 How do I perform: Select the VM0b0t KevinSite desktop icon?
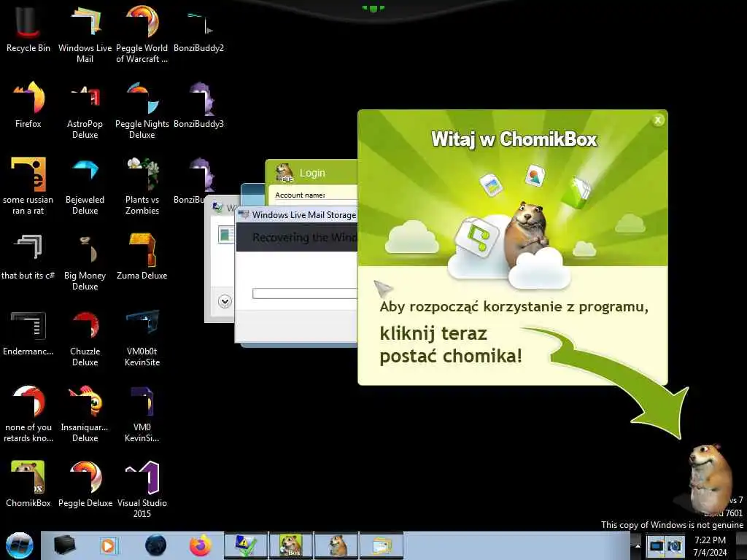pos(142,338)
